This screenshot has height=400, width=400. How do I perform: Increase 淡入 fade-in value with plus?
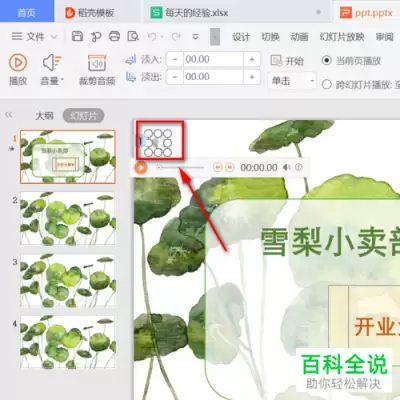tap(252, 60)
